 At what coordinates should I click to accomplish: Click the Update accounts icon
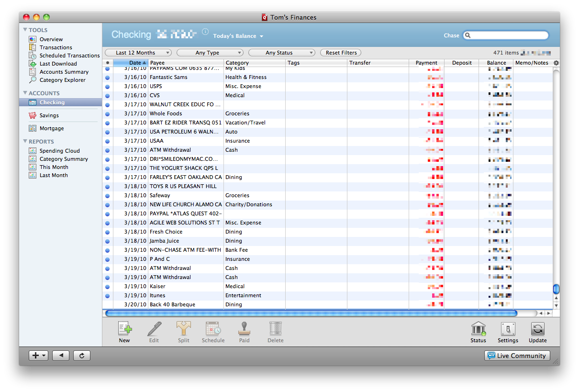point(538,329)
